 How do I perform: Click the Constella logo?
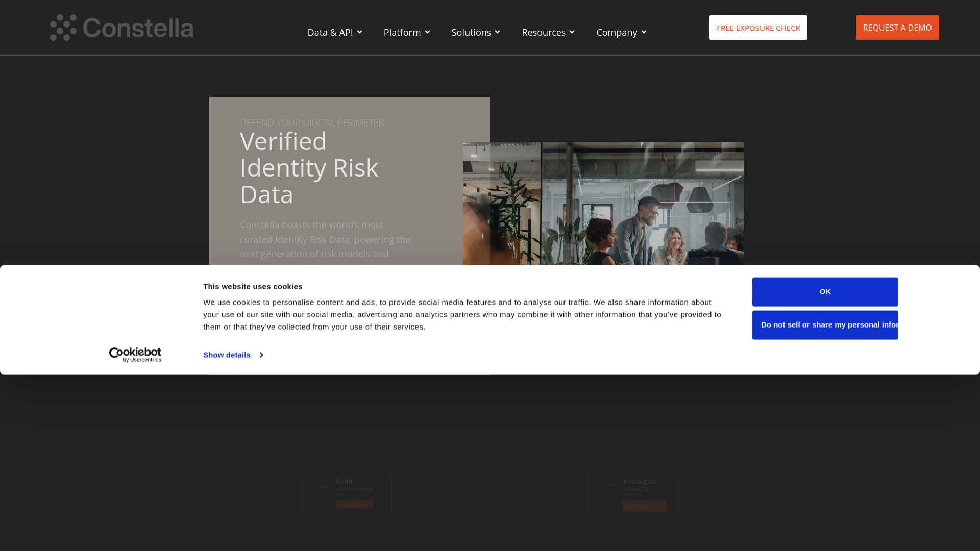point(121,28)
